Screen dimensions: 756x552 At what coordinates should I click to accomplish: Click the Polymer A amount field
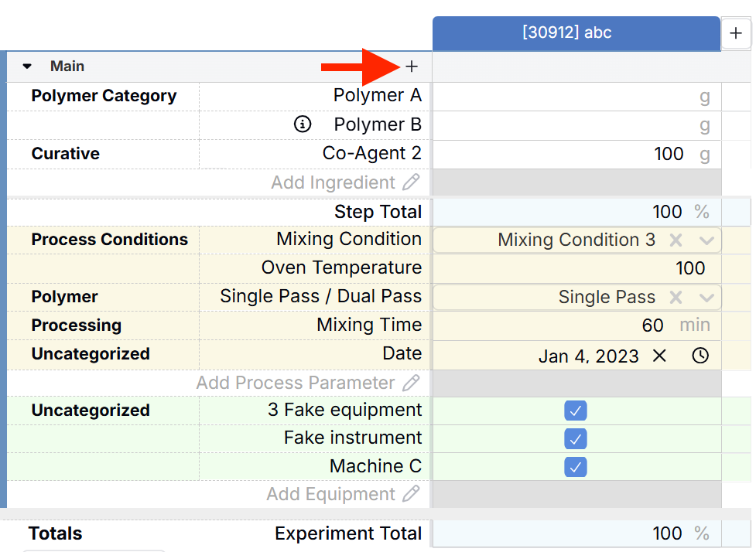[576, 97]
